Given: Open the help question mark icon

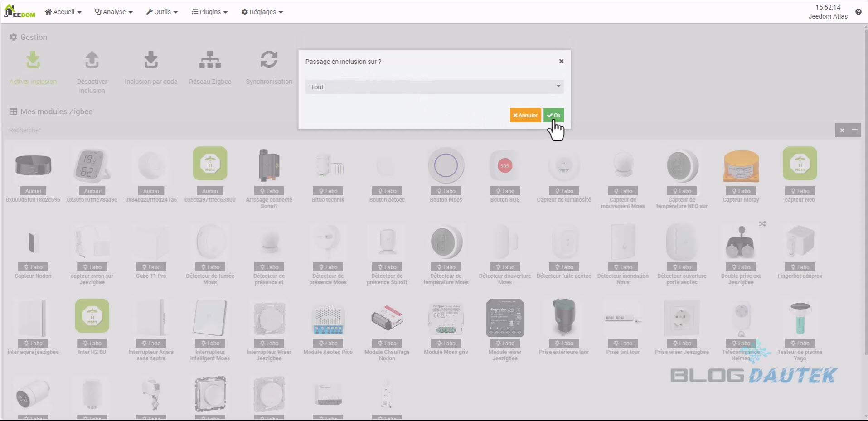Looking at the screenshot, I should point(858,12).
